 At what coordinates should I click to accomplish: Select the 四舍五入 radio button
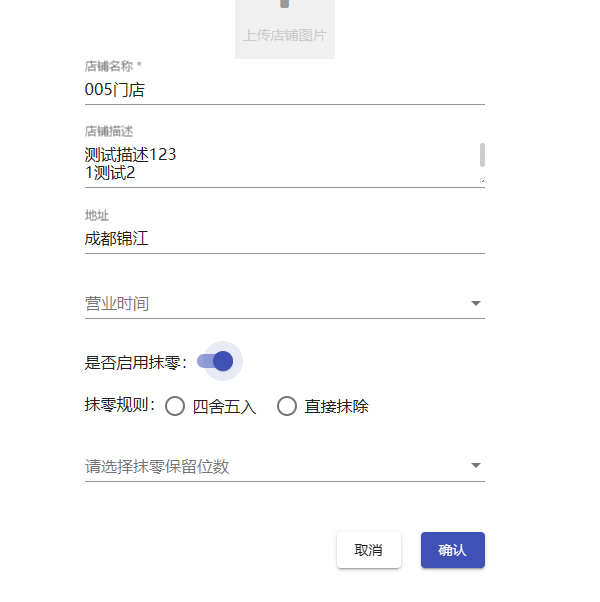(175, 406)
